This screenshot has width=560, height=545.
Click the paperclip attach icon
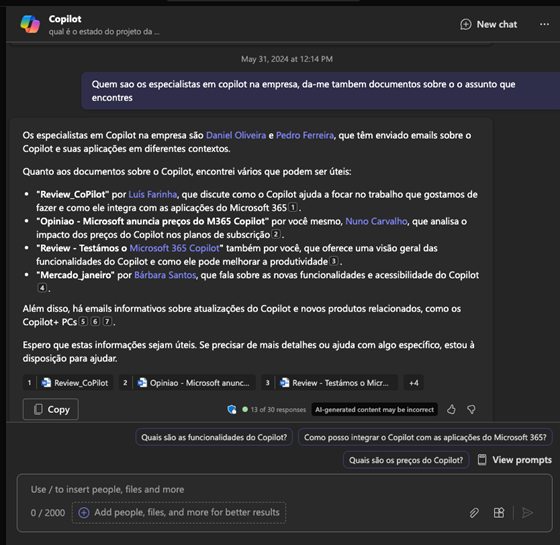click(474, 513)
